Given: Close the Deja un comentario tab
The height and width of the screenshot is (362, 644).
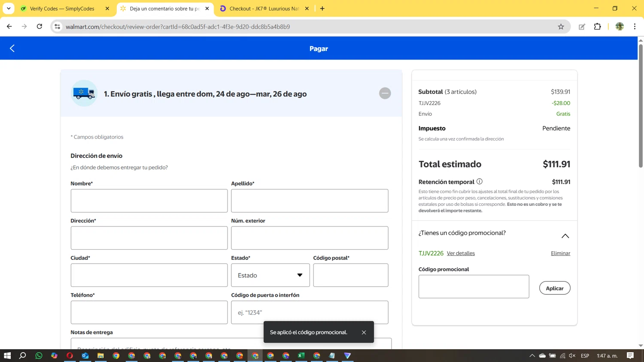Looking at the screenshot, I should click(x=207, y=9).
